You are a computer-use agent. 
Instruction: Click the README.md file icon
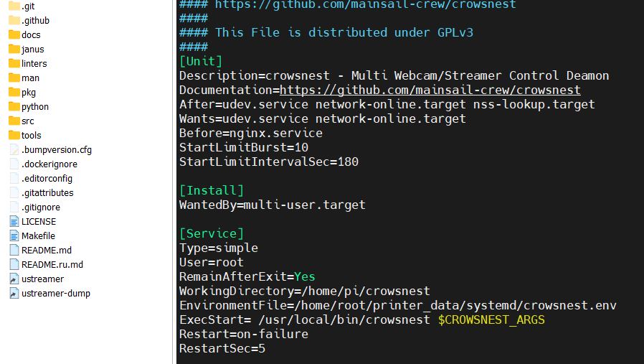click(x=14, y=251)
